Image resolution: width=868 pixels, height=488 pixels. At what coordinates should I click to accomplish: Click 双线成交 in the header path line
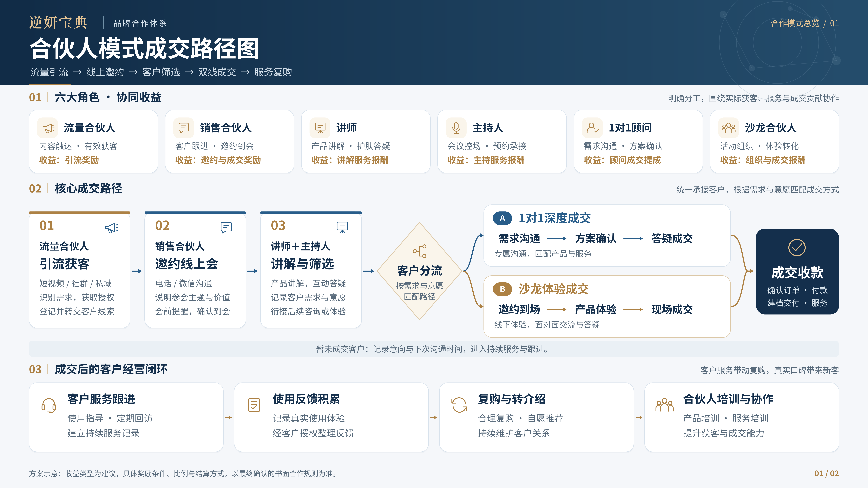click(x=217, y=72)
